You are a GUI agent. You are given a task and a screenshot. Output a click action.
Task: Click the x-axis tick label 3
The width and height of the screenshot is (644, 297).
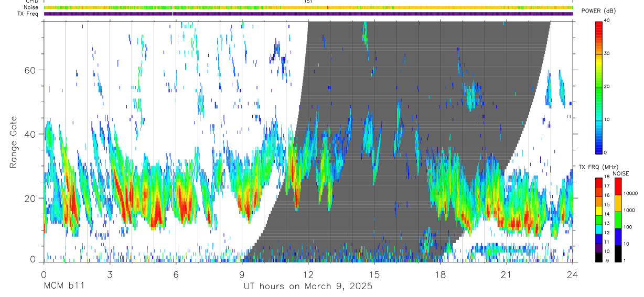110,274
